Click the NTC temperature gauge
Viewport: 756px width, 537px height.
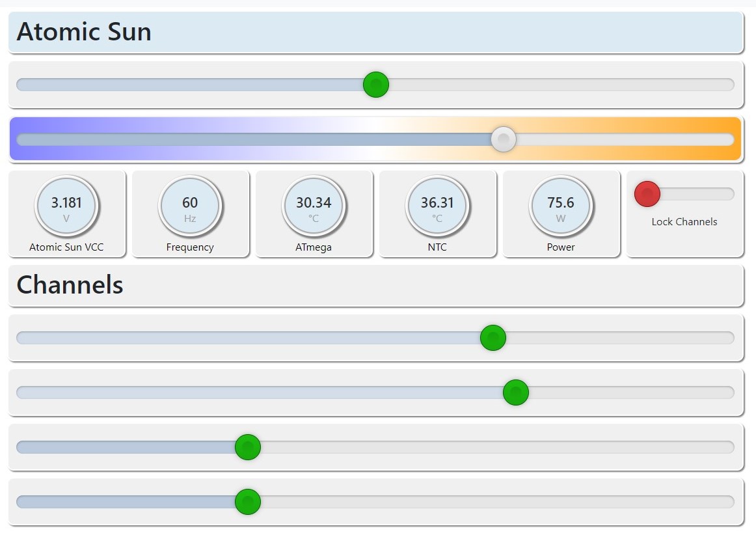pyautogui.click(x=437, y=206)
